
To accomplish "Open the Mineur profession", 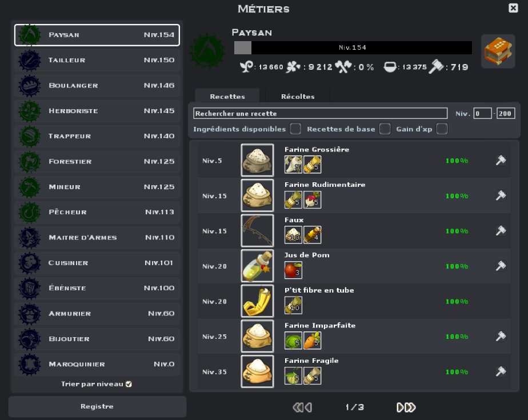I will coord(97,187).
